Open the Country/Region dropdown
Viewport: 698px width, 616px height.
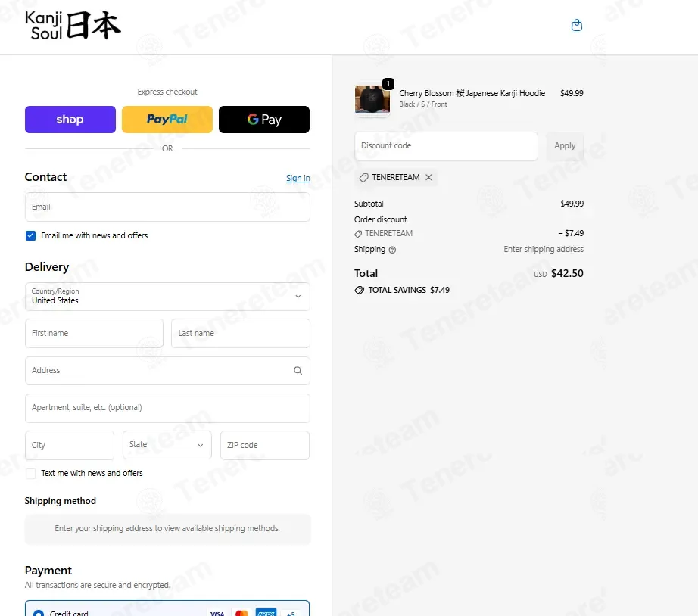click(167, 297)
